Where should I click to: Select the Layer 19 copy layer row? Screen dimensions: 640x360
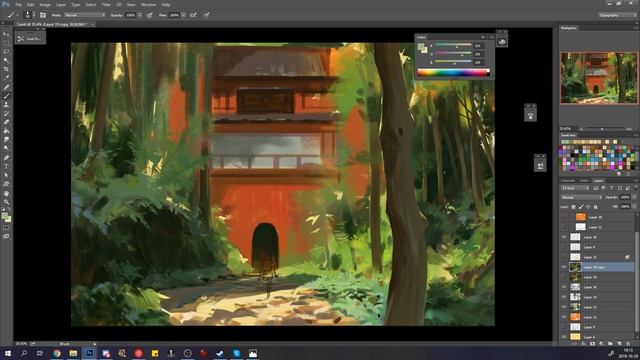point(598,267)
